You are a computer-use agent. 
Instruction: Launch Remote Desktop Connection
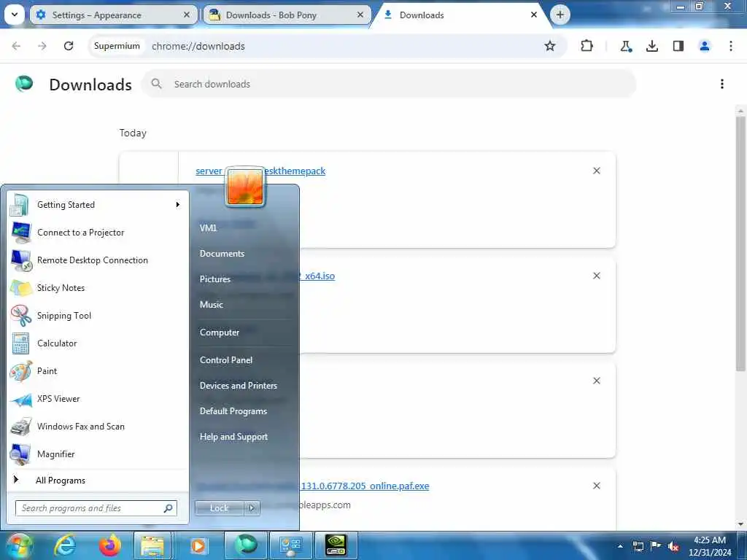(x=98, y=260)
